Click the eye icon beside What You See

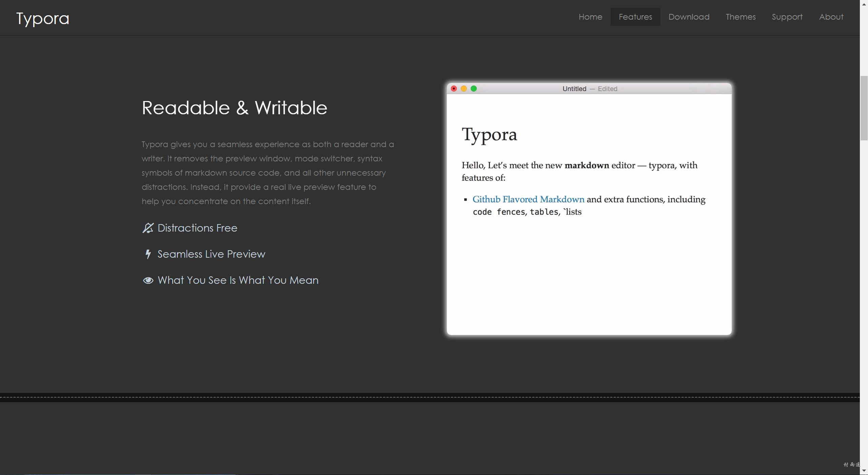[x=148, y=280]
